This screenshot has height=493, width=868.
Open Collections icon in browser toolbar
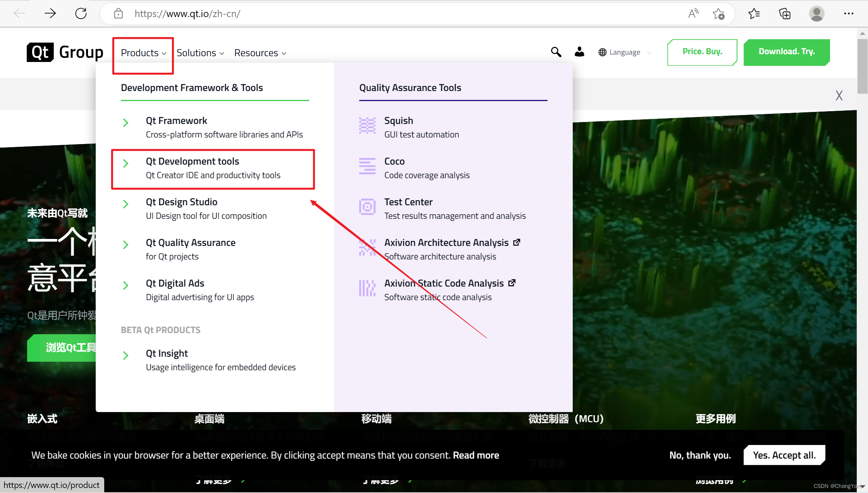click(x=785, y=14)
